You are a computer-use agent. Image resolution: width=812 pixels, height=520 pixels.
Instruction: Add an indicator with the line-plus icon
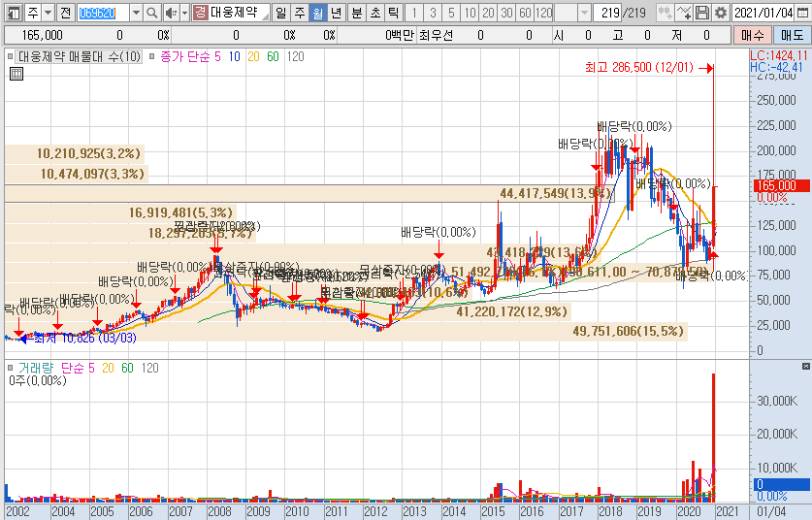(x=684, y=13)
